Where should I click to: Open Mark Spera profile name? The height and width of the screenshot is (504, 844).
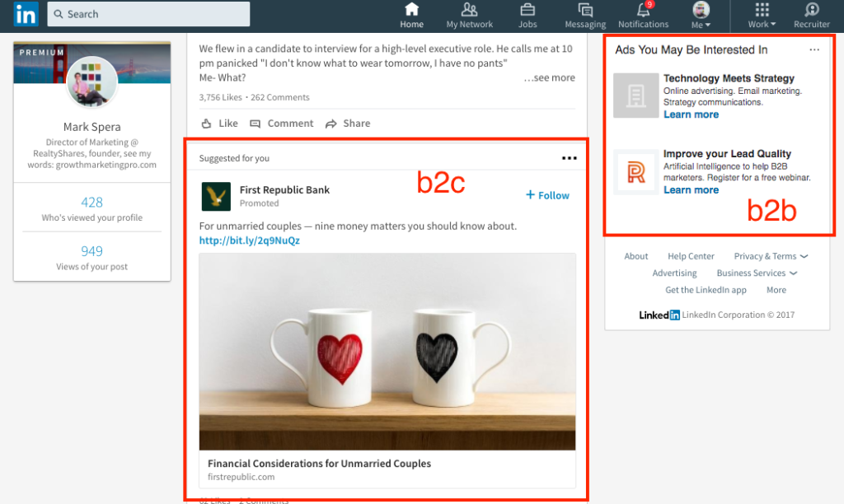pyautogui.click(x=92, y=127)
